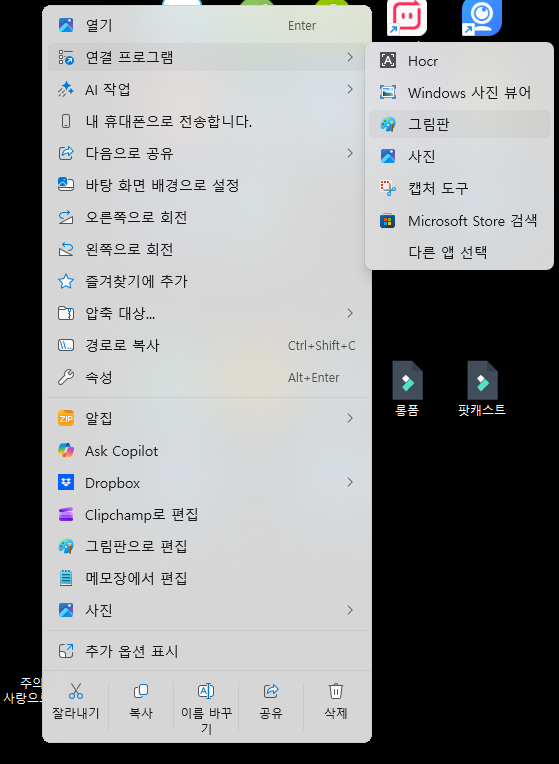The width and height of the screenshot is (559, 764).
Task: Select 열기 menu entry
Action: click(207, 25)
